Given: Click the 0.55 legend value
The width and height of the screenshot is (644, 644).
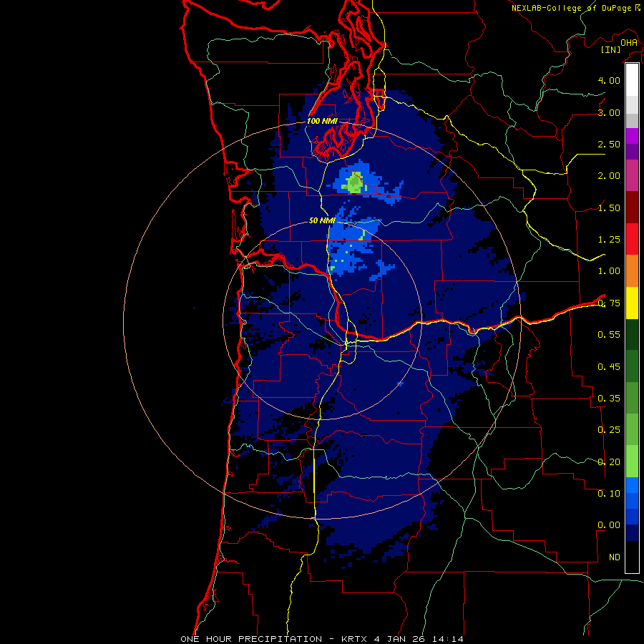Looking at the screenshot, I should pos(609,335).
